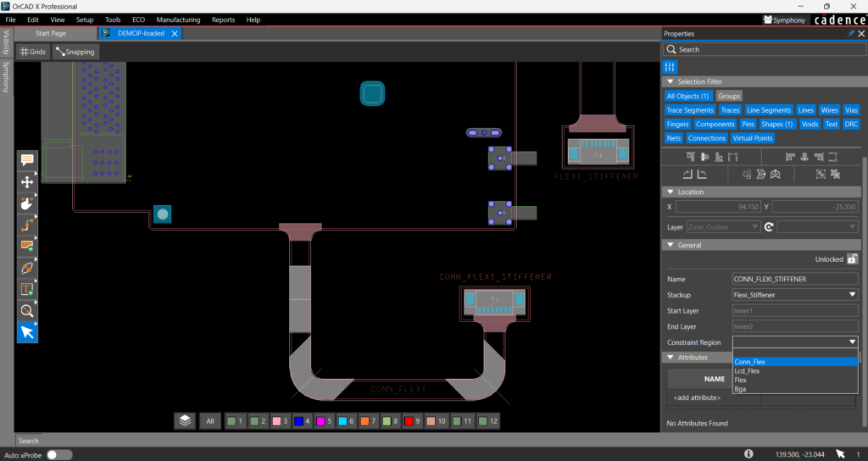The image size is (868, 461).
Task: Click the Name field CONN_FLEXI_STIFFENER
Action: pyautogui.click(x=795, y=279)
